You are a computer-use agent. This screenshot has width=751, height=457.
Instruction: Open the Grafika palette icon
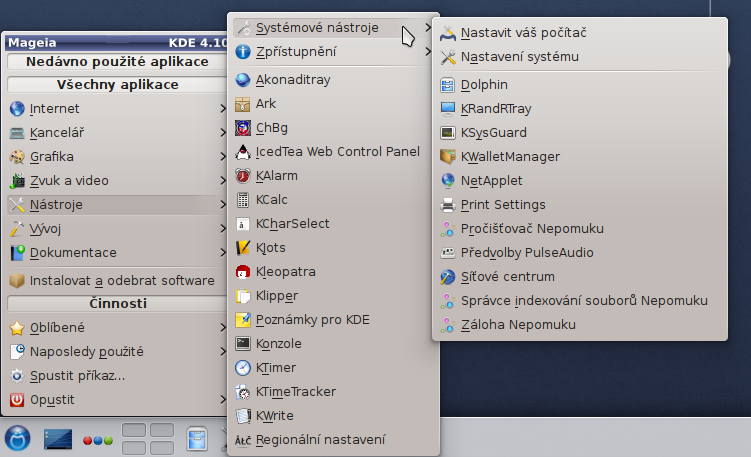tap(17, 157)
